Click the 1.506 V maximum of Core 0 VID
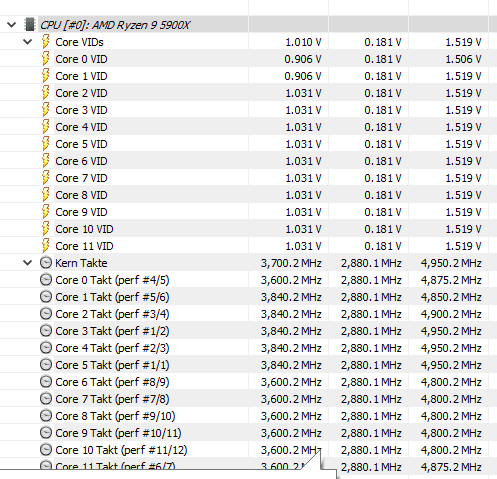Image resolution: width=497 pixels, height=479 pixels. click(x=463, y=59)
